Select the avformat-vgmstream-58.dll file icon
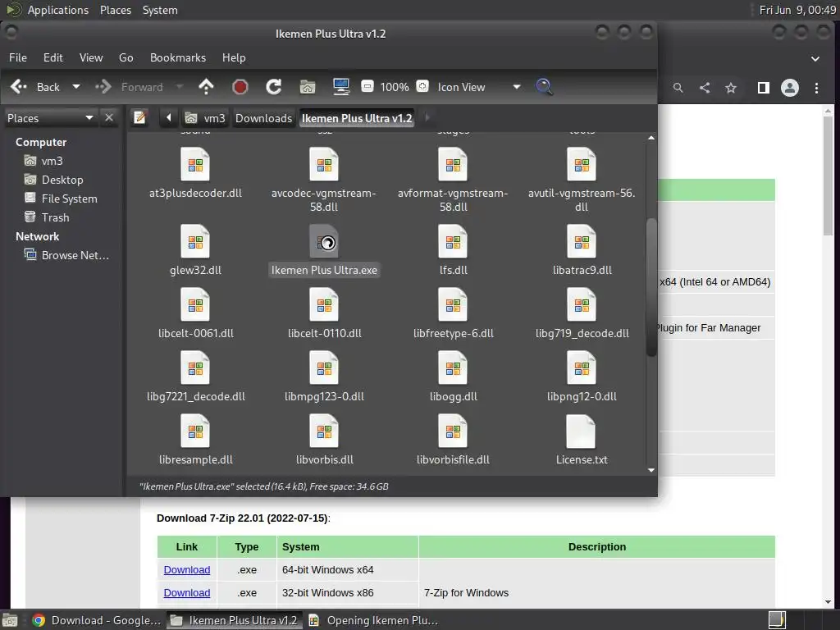 click(453, 164)
